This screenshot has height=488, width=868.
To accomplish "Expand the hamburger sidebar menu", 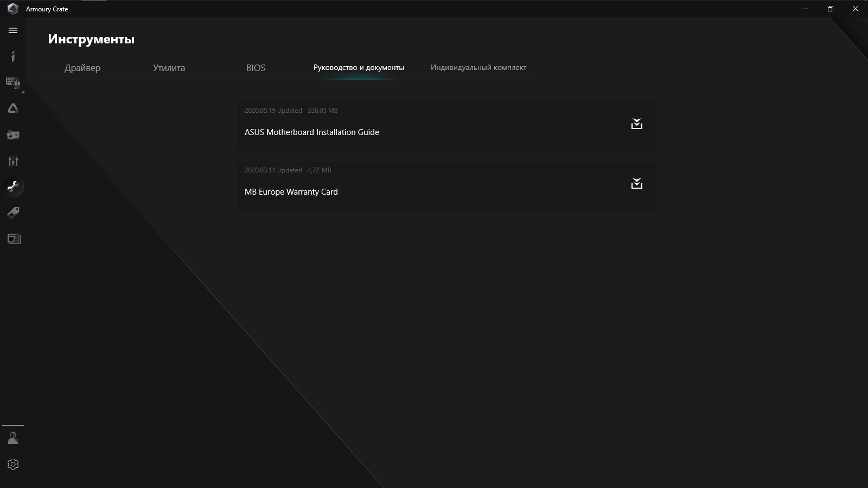I will pos(13,30).
